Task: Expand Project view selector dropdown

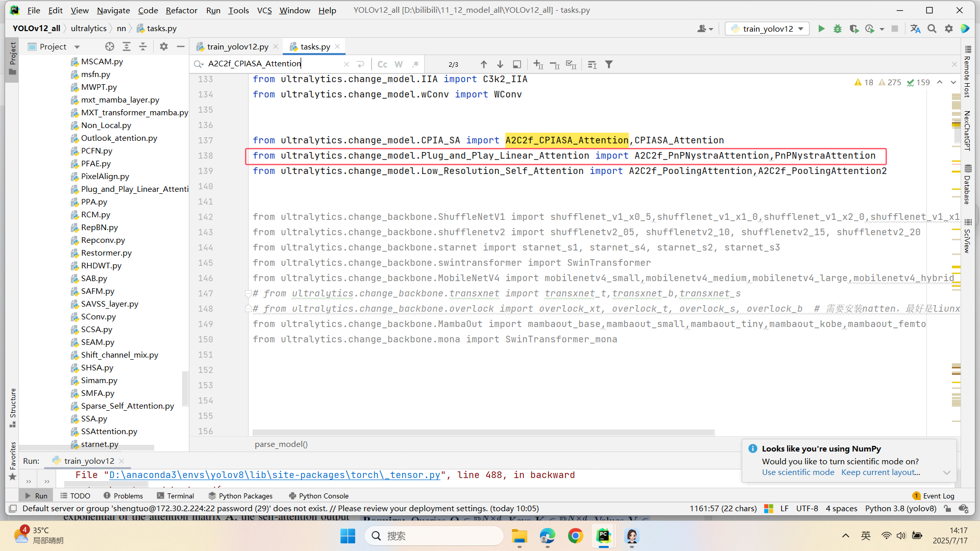Action: pos(77,47)
